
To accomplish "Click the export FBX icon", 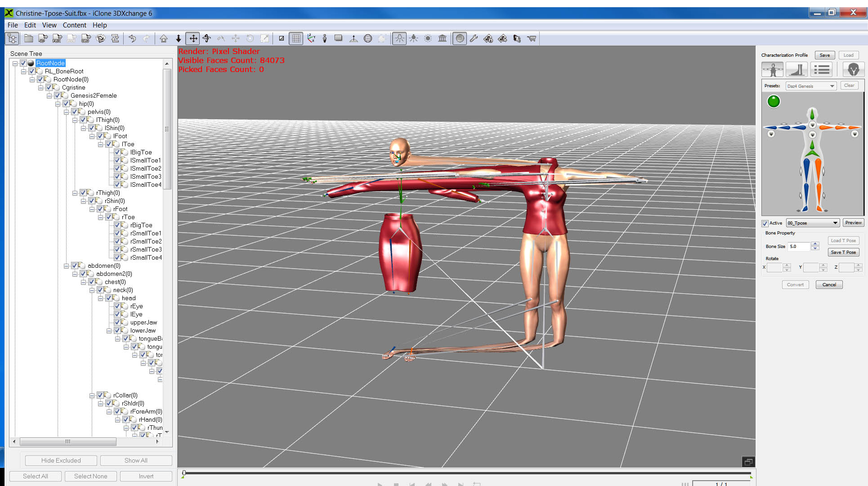I will click(x=57, y=39).
